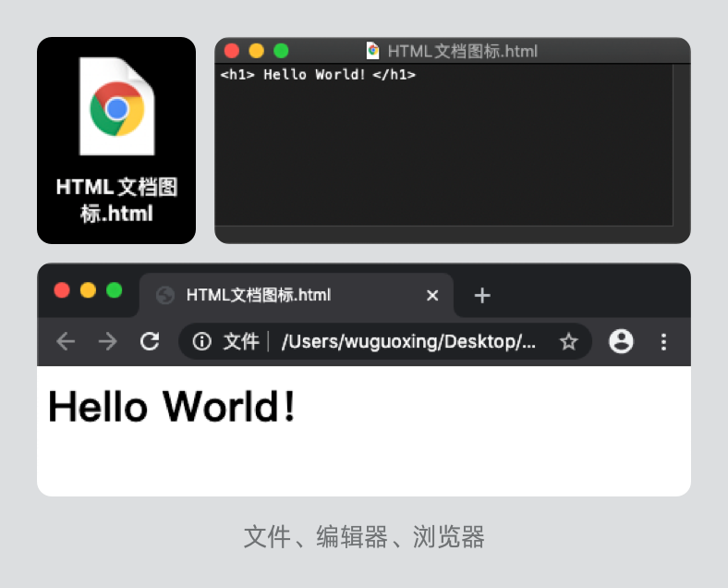Click the editor window title HTML文档图标.html

click(463, 51)
